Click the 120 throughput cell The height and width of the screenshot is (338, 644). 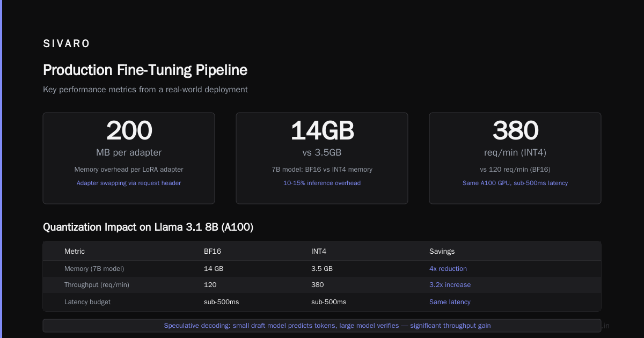pyautogui.click(x=210, y=285)
